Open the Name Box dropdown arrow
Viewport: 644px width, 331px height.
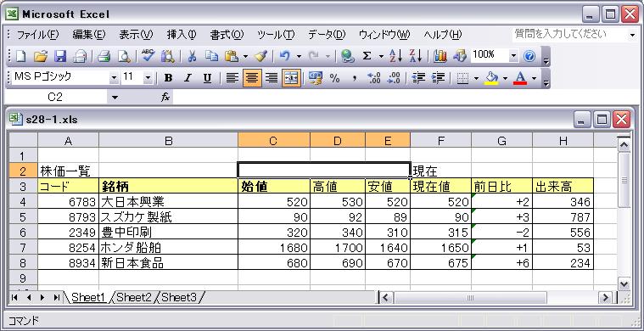115,98
